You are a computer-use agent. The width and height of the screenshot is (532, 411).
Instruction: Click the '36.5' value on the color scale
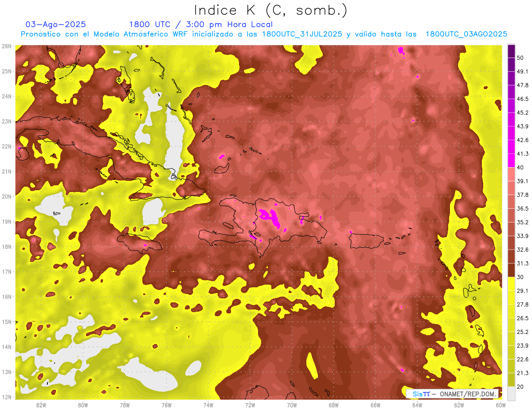(523, 208)
